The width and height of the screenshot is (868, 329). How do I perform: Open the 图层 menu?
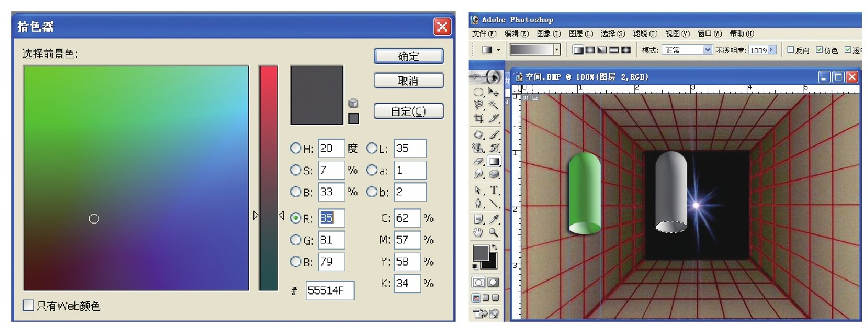pyautogui.click(x=581, y=34)
